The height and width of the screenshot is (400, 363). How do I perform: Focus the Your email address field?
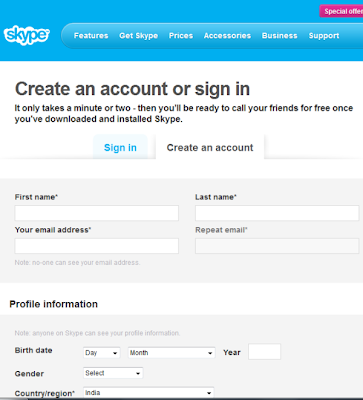point(97,246)
